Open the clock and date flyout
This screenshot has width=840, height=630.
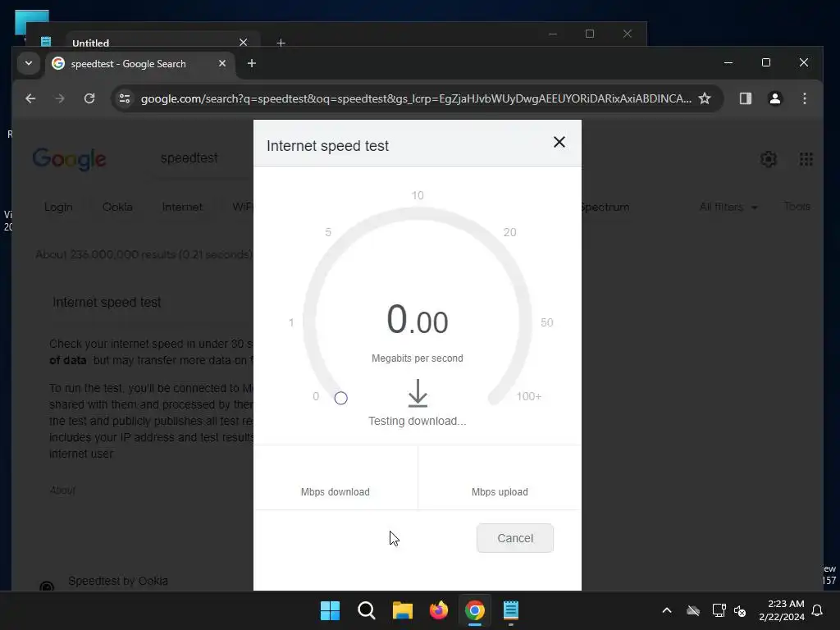pyautogui.click(x=782, y=610)
